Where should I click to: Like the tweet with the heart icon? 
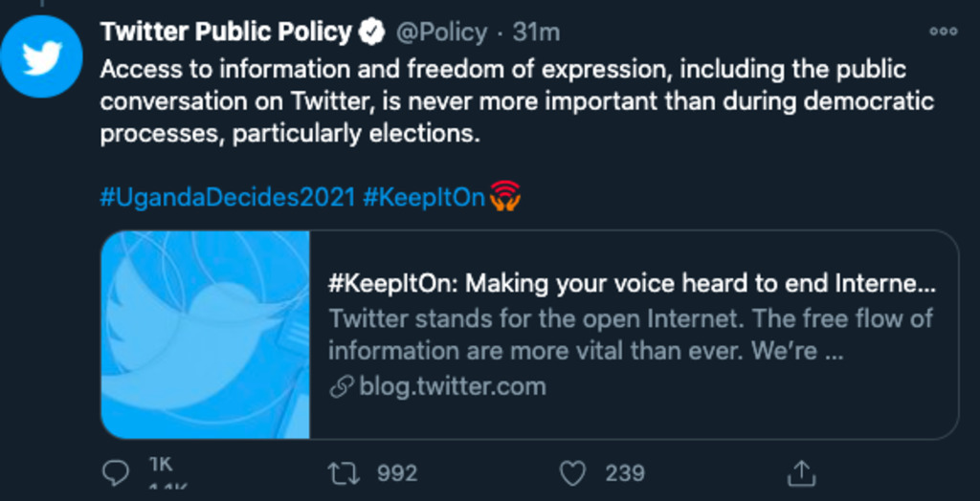click(572, 472)
